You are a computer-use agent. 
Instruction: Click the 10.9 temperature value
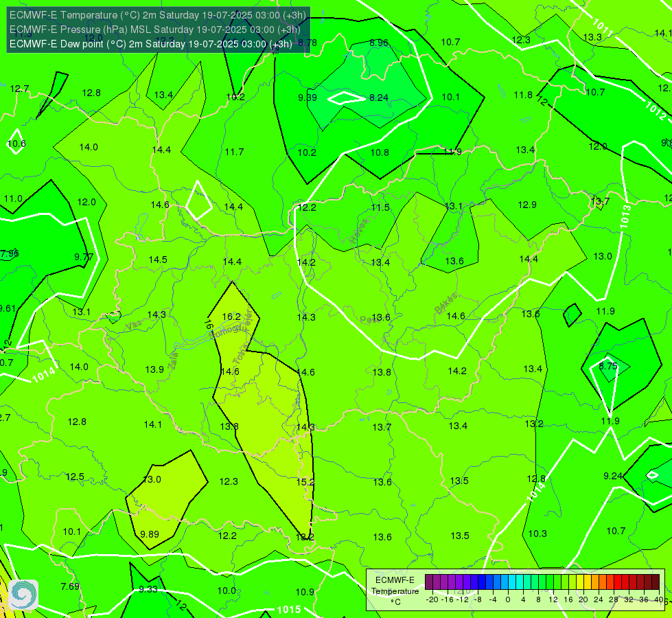(x=305, y=593)
